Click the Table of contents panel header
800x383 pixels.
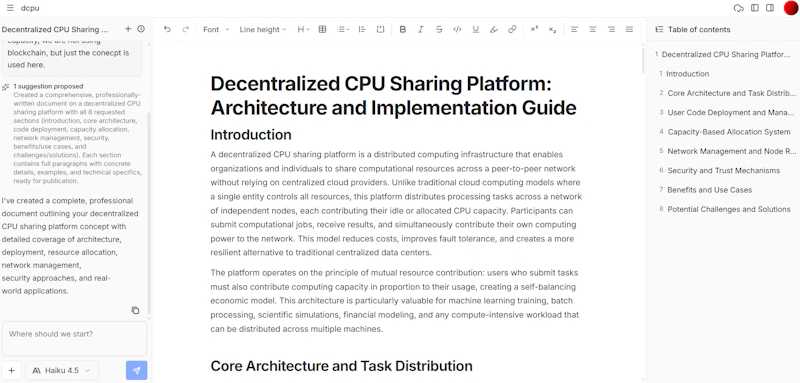pos(723,30)
